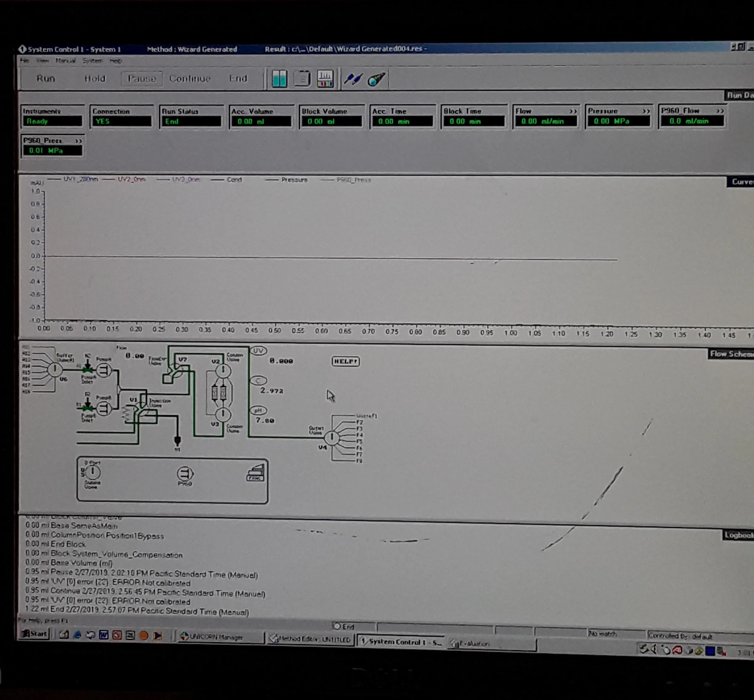Click the Pressure curve legend label
754x700 pixels.
pos(294,179)
